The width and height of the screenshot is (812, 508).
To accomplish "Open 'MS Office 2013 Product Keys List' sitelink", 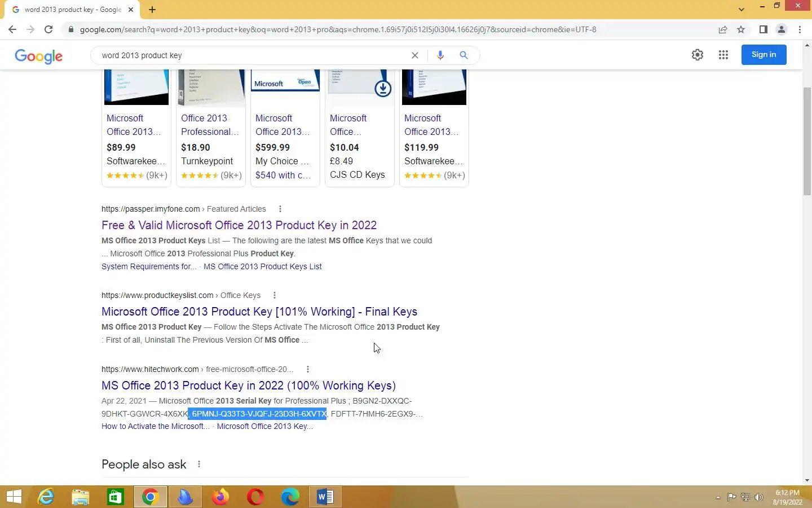I will coord(262,266).
